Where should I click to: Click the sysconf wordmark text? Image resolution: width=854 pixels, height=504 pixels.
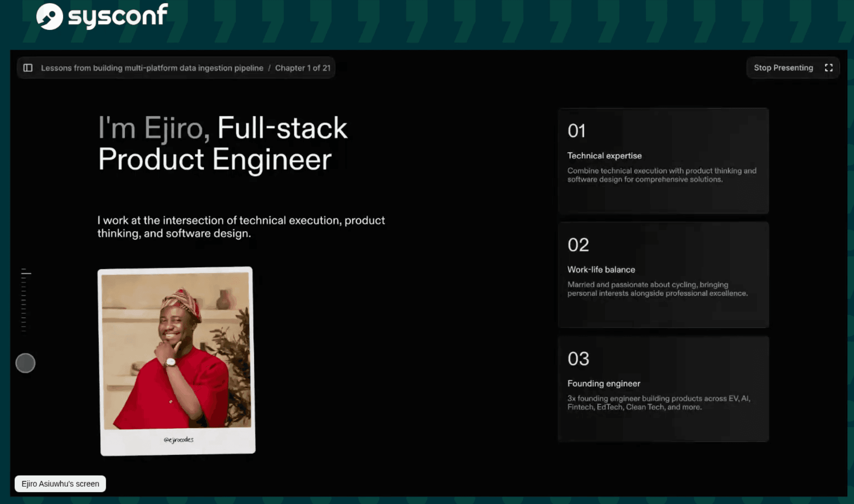[x=118, y=16]
